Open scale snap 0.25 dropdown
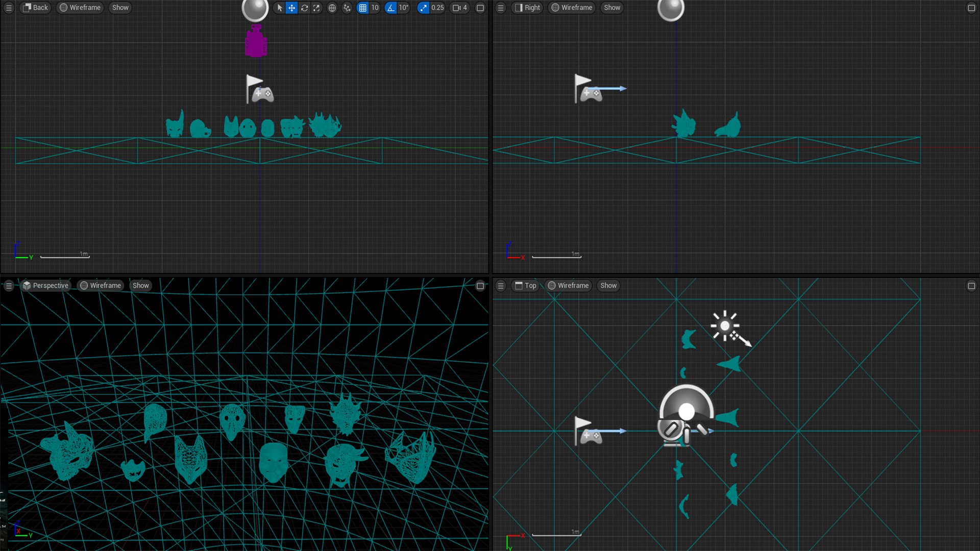The image size is (980, 551). 437,8
